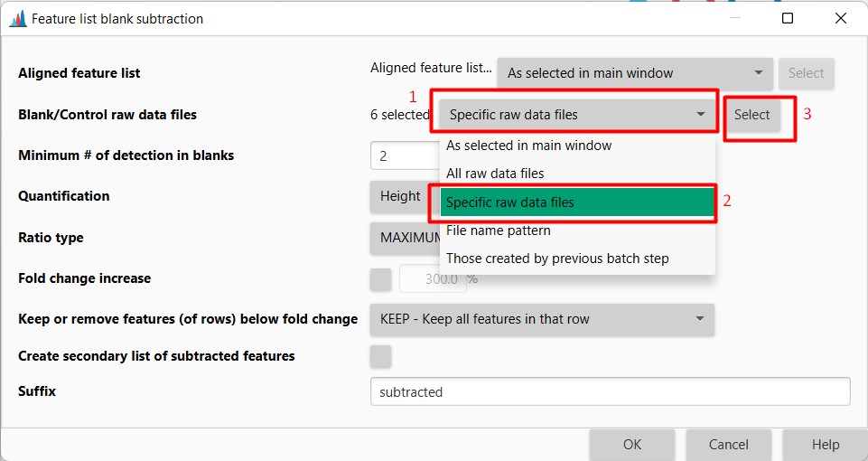Close the Feature list blank subtraction dialog
The width and height of the screenshot is (868, 461).
tap(842, 18)
